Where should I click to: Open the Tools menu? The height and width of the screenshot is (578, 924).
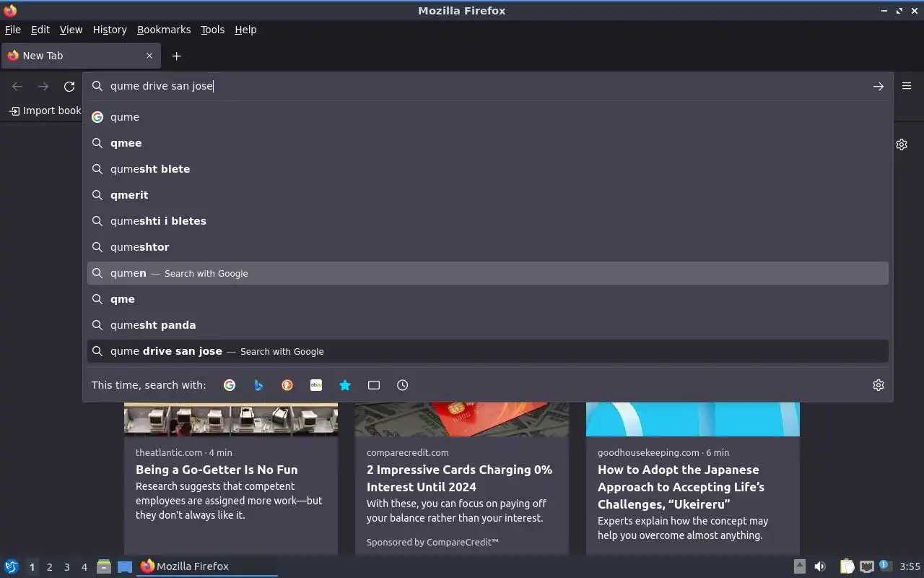click(x=212, y=30)
